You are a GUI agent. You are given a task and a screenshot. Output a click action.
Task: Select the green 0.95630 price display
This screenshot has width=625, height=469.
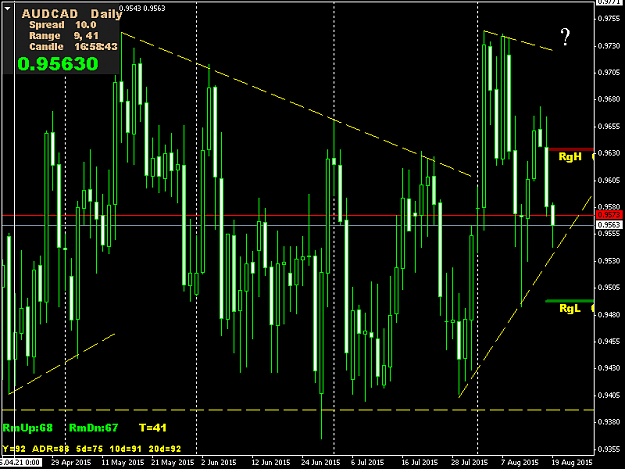pyautogui.click(x=58, y=64)
